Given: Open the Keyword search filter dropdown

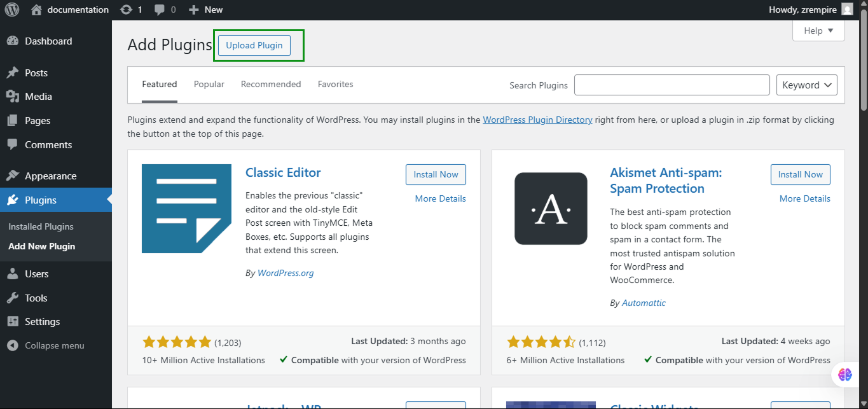Looking at the screenshot, I should [806, 85].
